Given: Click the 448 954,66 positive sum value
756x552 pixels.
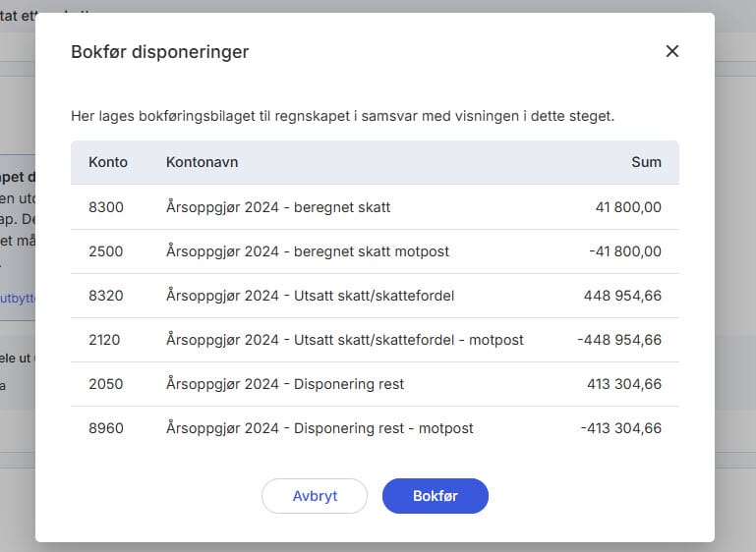Looking at the screenshot, I should point(623,296).
